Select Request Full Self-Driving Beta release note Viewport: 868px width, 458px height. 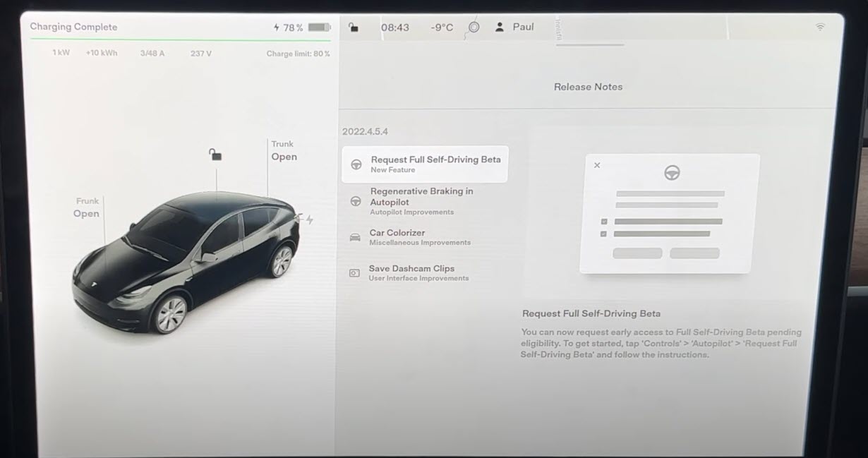coord(425,164)
